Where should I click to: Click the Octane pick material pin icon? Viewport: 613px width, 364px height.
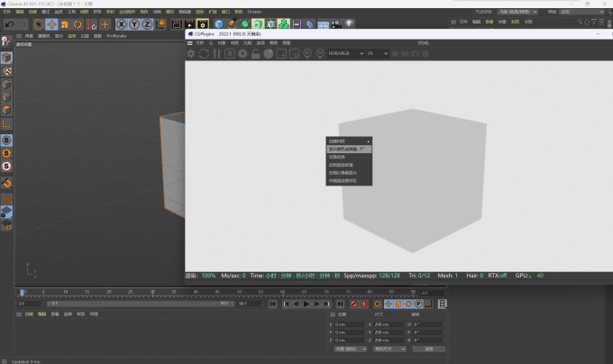(320, 53)
